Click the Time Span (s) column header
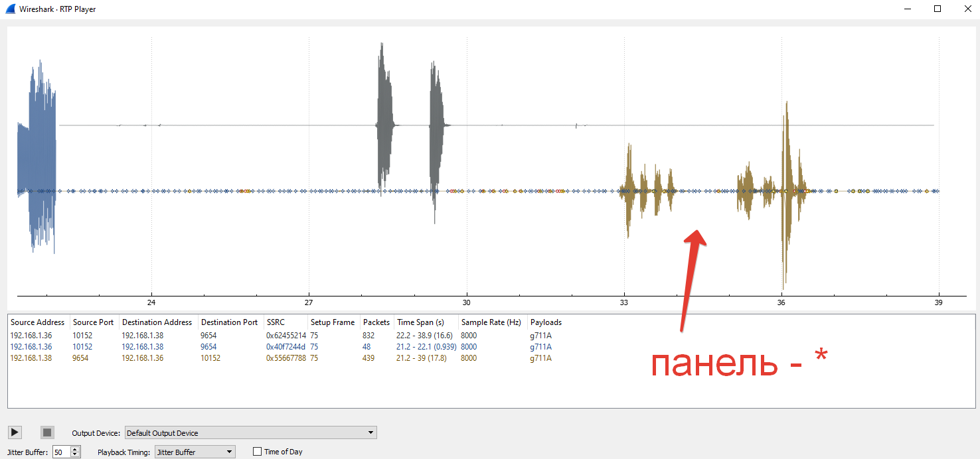980x459 pixels. click(420, 322)
